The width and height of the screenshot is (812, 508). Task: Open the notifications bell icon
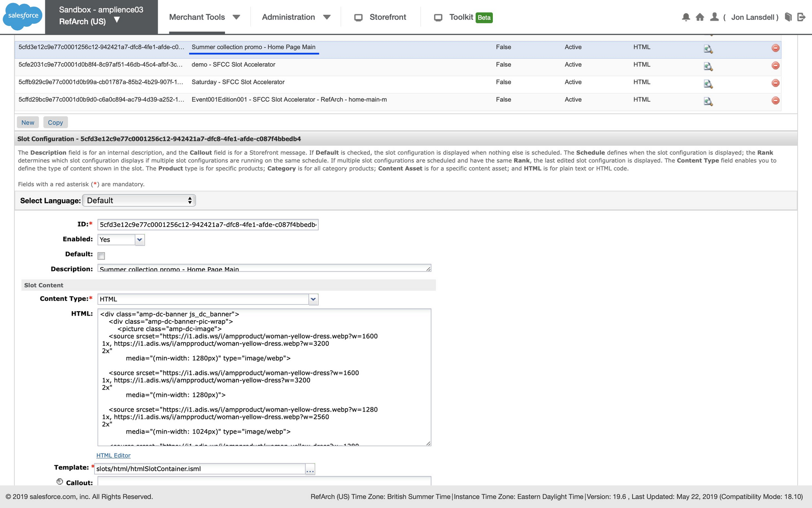(x=686, y=17)
